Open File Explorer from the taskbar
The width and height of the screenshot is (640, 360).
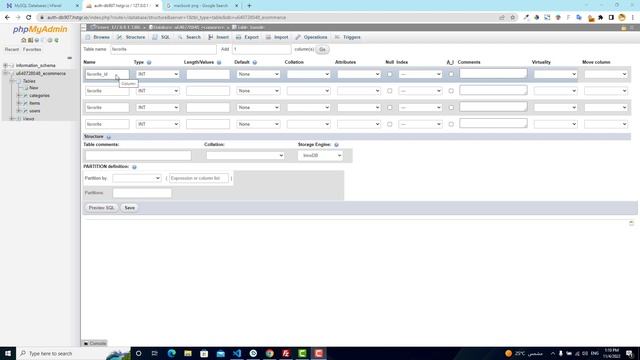(x=188, y=353)
